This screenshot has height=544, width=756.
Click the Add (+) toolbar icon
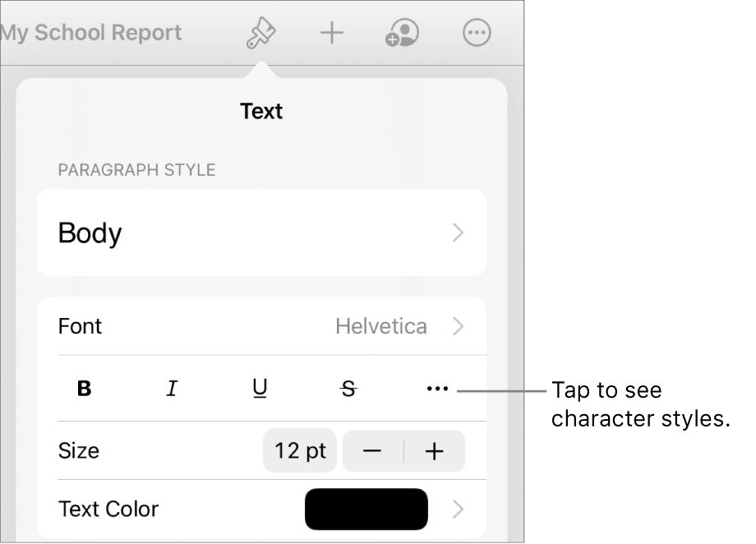[x=331, y=33]
